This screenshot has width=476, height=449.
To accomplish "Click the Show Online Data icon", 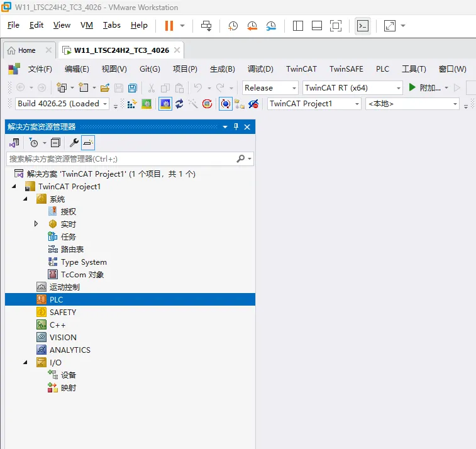I will (226, 104).
